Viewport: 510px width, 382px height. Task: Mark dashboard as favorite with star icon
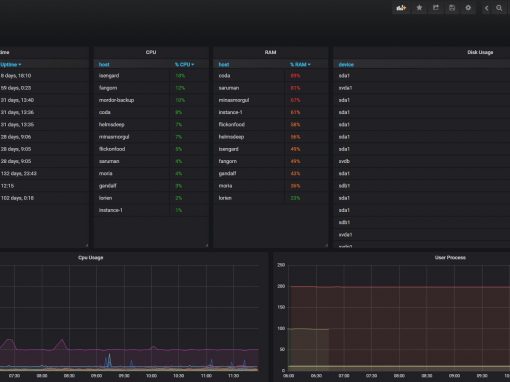pos(419,8)
